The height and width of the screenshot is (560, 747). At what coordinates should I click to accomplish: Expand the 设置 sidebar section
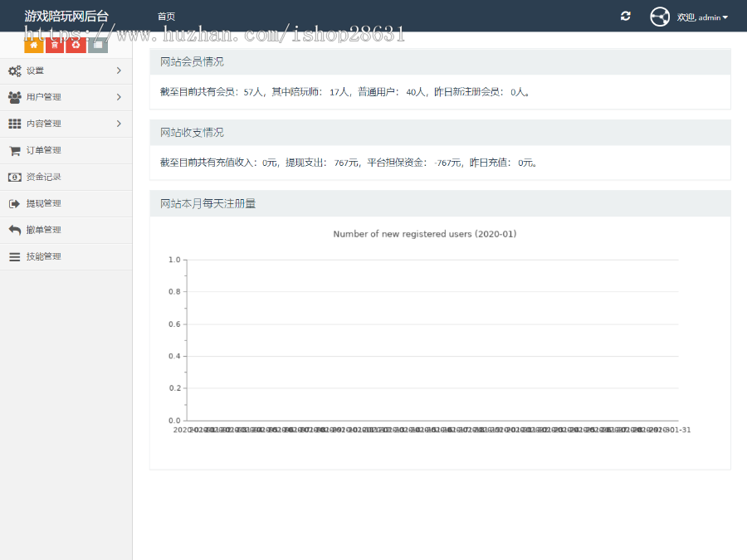click(x=120, y=71)
